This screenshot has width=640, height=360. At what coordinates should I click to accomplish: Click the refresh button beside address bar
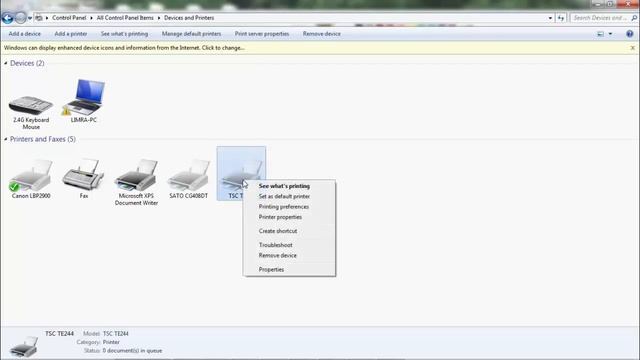click(561, 18)
